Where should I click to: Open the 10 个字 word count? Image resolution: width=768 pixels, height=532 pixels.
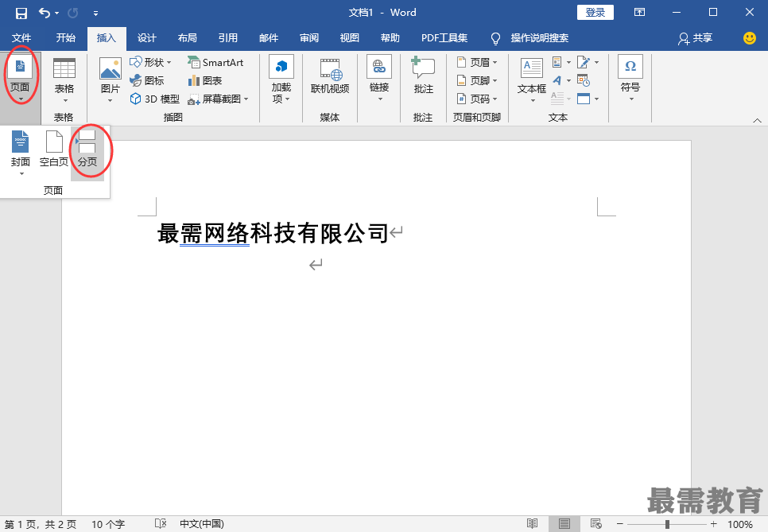[x=108, y=524]
